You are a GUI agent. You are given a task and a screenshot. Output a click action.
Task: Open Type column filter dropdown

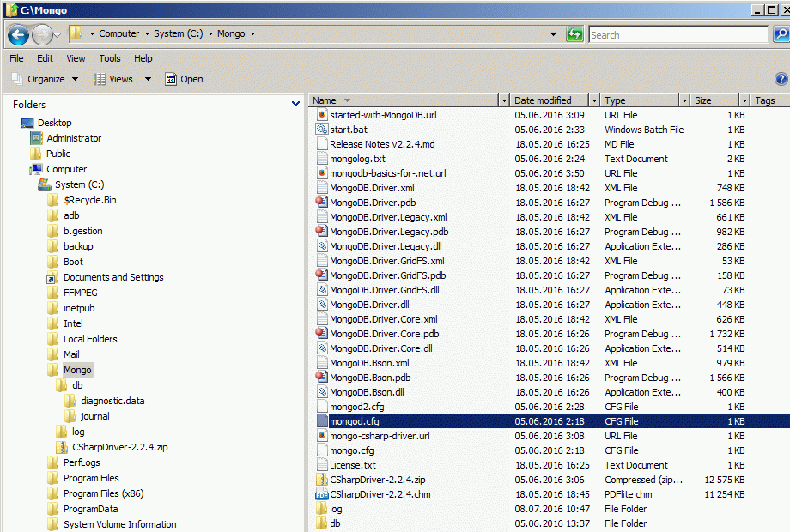(x=684, y=100)
